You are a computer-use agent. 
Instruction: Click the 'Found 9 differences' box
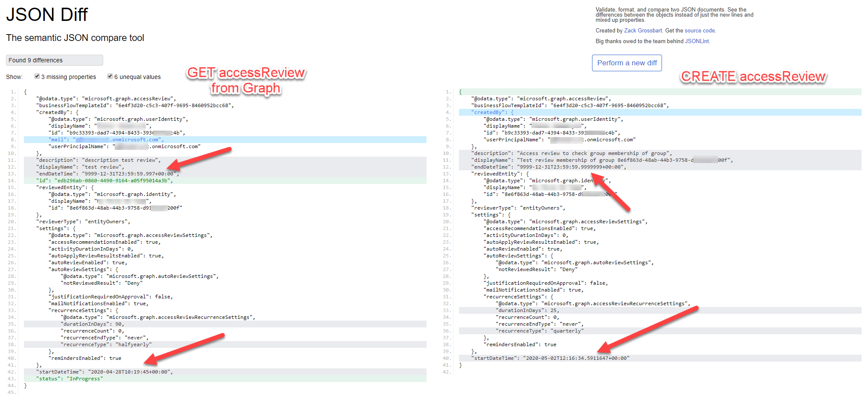coord(55,60)
